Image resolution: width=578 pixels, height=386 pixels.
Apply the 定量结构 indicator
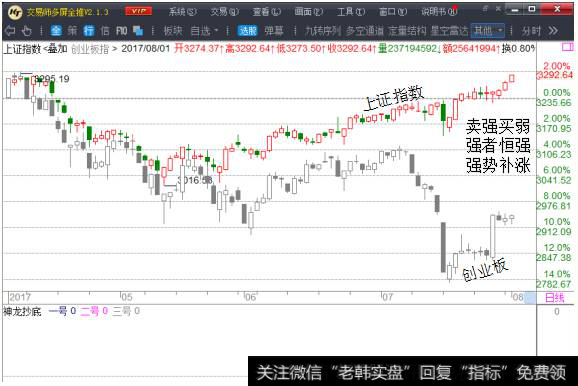coord(407,31)
